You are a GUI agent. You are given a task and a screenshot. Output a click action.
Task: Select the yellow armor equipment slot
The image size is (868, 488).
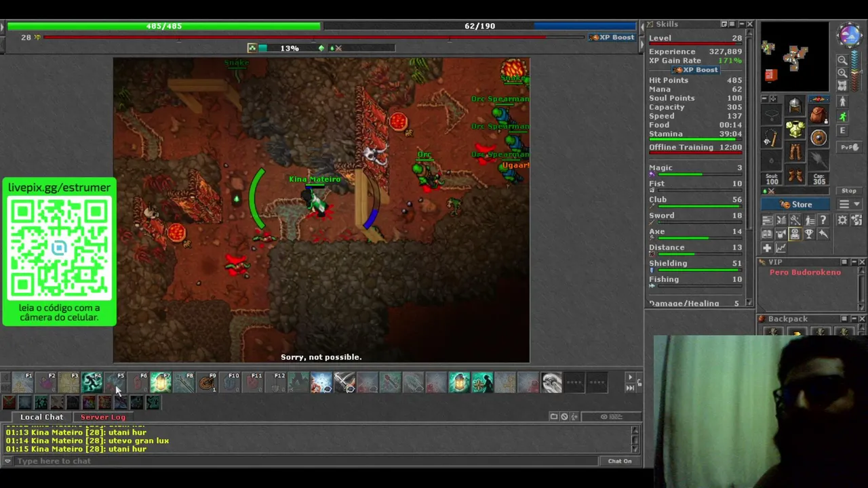(795, 129)
